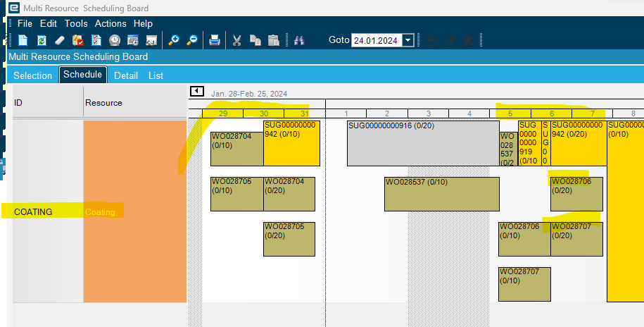644x327 pixels.
Task: Click the clock toolbar icon
Action: click(x=115, y=40)
